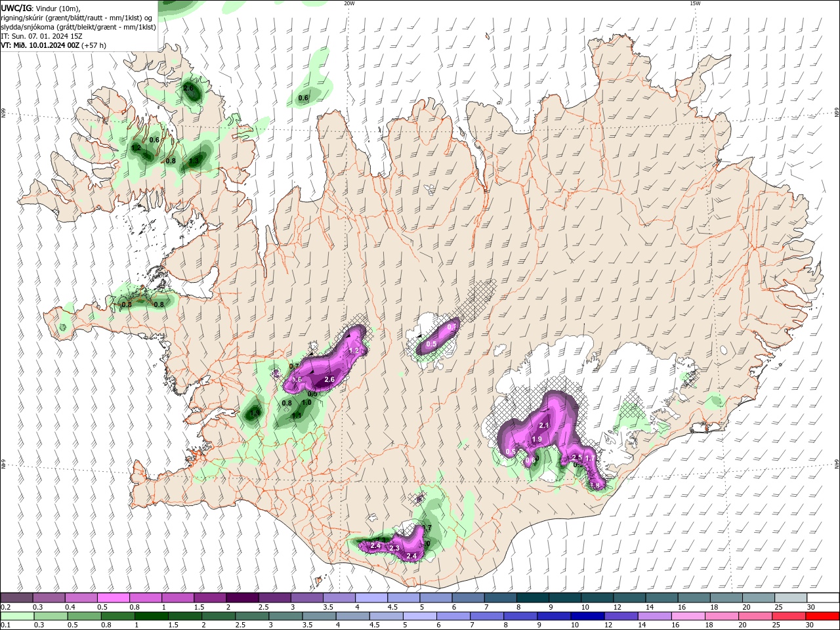Viewport: 840px width, 630px height.
Task: Click the initial time 'IT: Sun. 07. 01. 2024 15Z'
Action: [41, 36]
